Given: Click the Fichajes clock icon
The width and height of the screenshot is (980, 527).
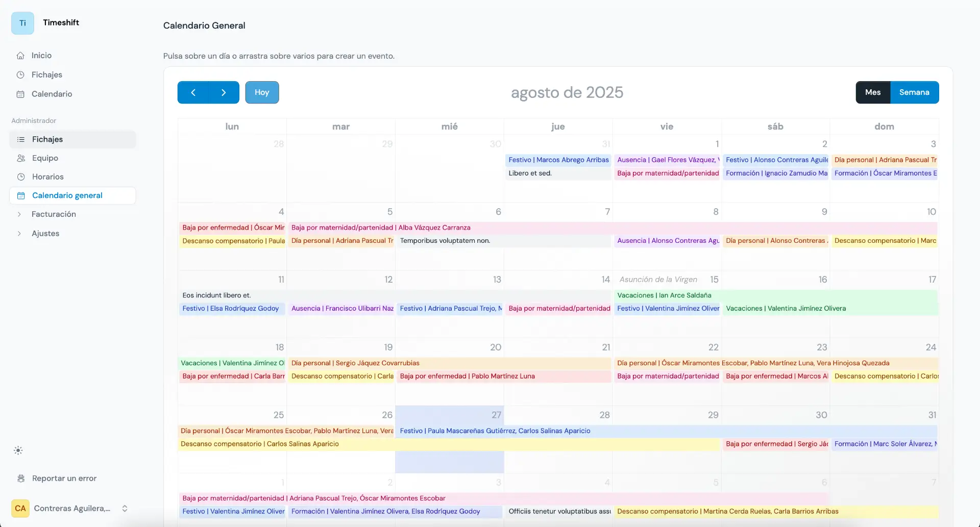Looking at the screenshot, I should [20, 74].
